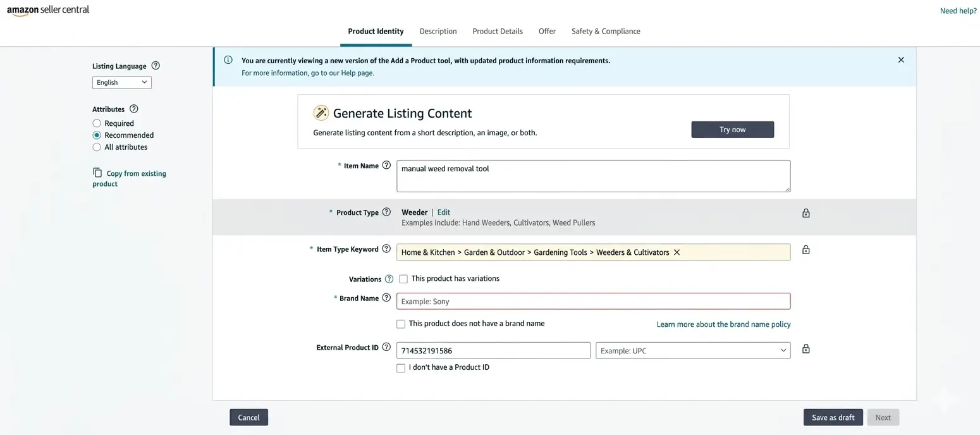The image size is (980, 435).
Task: Enable 'I don't have a Product ID'
Action: pos(401,367)
